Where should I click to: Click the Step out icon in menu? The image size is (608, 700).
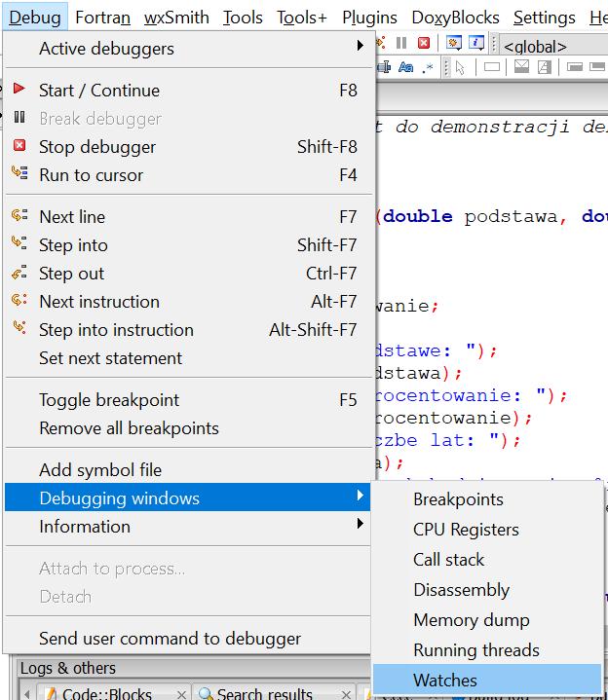(19, 272)
